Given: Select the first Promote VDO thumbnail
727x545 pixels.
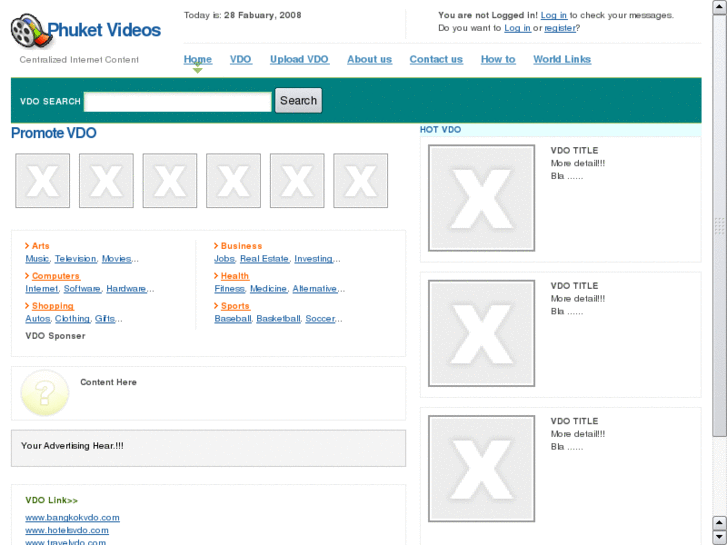Looking at the screenshot, I should [43, 181].
